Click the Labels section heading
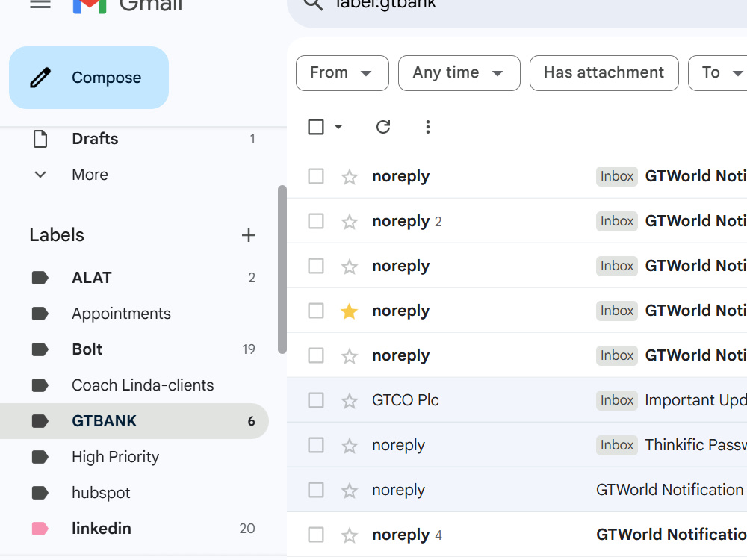This screenshot has height=560, width=747. pos(57,235)
